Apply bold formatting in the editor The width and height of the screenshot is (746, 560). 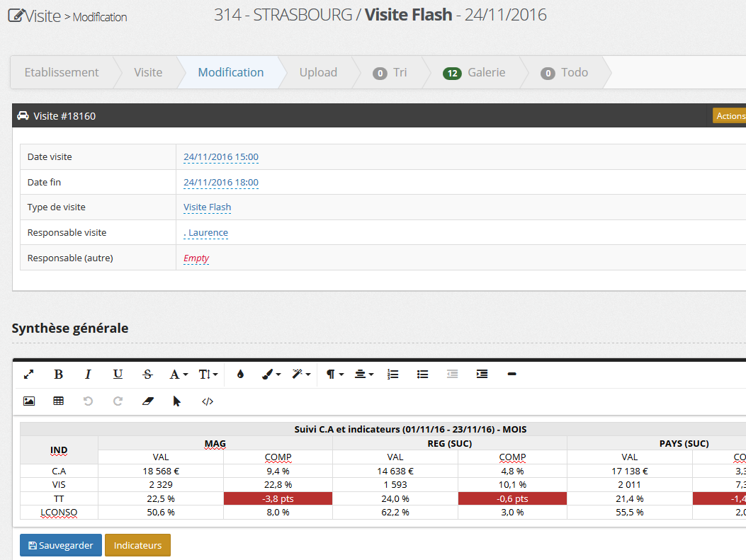59,375
